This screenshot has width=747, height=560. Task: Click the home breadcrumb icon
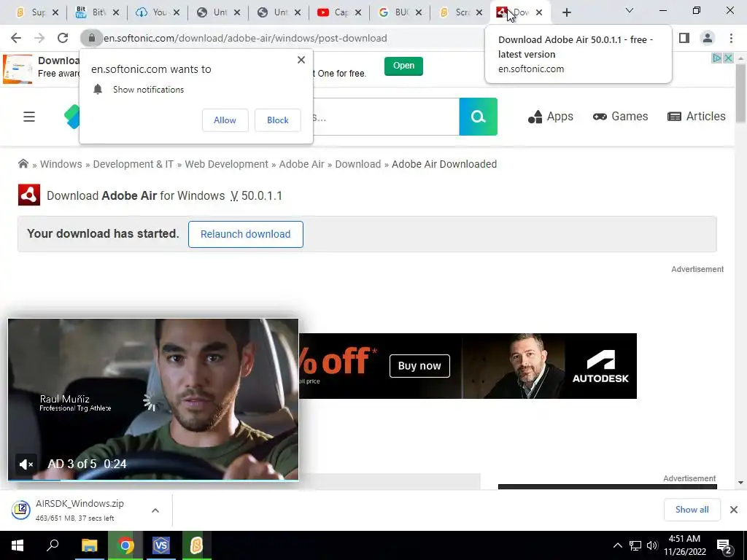point(23,164)
